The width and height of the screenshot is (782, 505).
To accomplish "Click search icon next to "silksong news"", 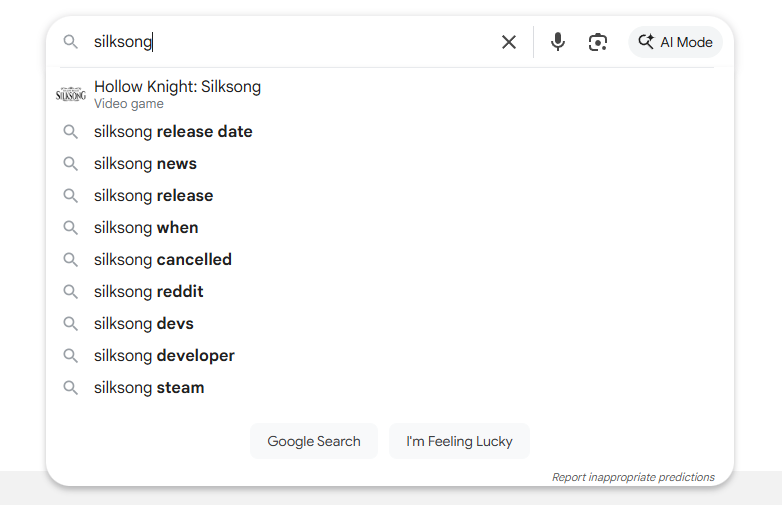I will tap(70, 164).
